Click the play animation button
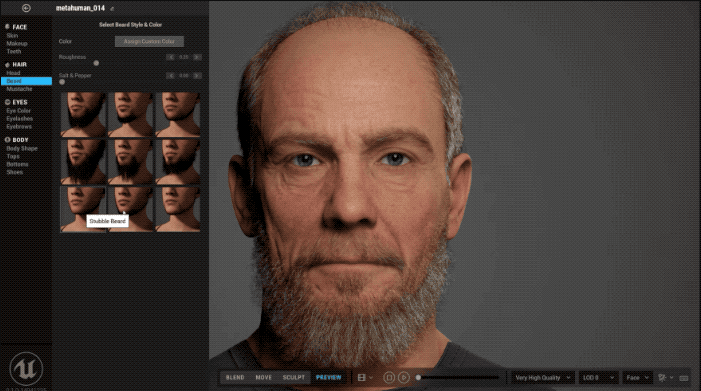Image resolution: width=701 pixels, height=391 pixels. click(x=404, y=378)
